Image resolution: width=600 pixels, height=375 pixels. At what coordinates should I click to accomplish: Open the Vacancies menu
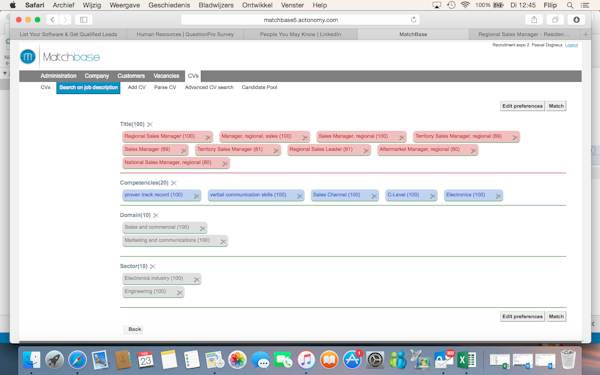166,76
